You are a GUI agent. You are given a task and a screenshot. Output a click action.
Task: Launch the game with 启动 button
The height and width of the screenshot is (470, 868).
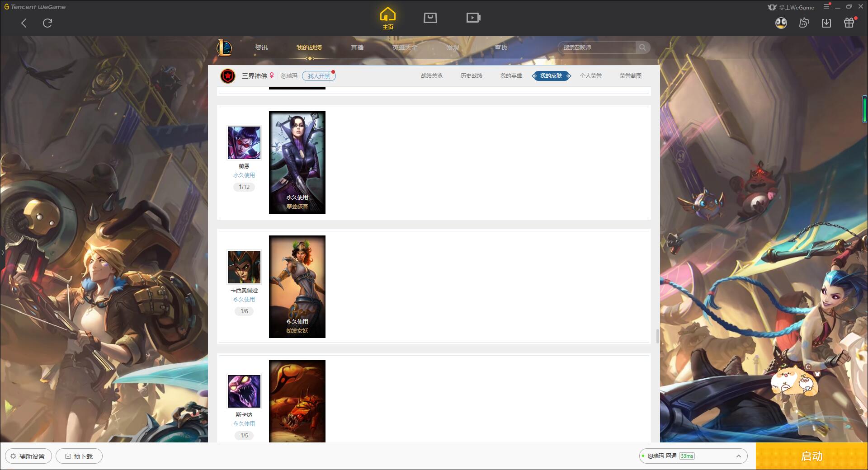812,456
